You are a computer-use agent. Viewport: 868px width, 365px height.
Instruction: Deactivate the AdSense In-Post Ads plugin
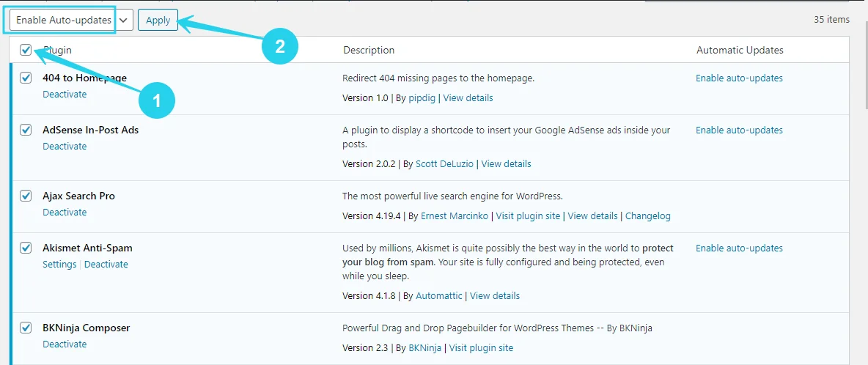coord(65,146)
